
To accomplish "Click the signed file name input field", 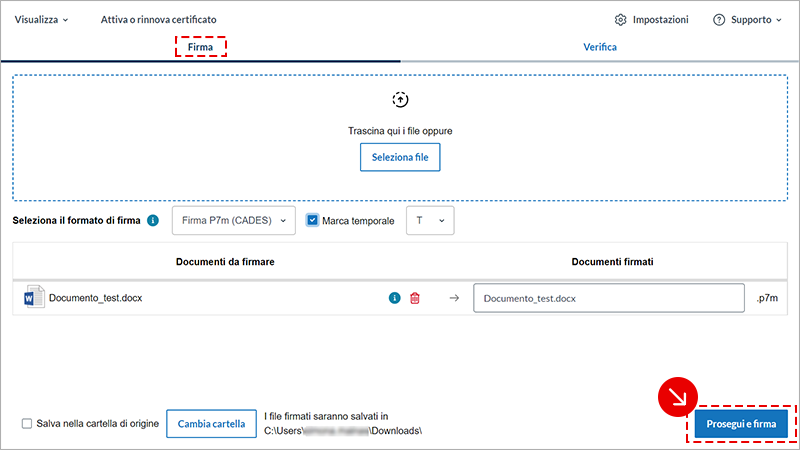I will [608, 298].
